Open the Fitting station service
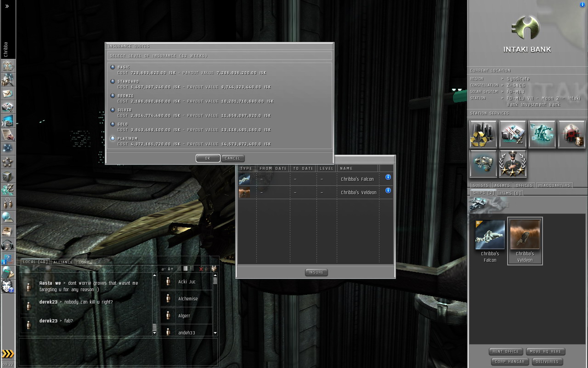This screenshot has width=588, height=368. pyautogui.click(x=483, y=163)
